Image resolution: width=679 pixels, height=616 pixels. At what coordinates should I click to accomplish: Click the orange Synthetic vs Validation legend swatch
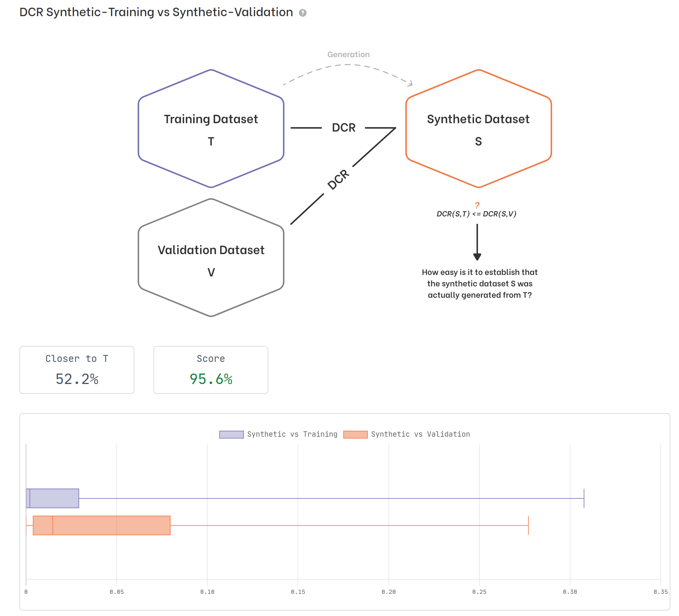(355, 434)
